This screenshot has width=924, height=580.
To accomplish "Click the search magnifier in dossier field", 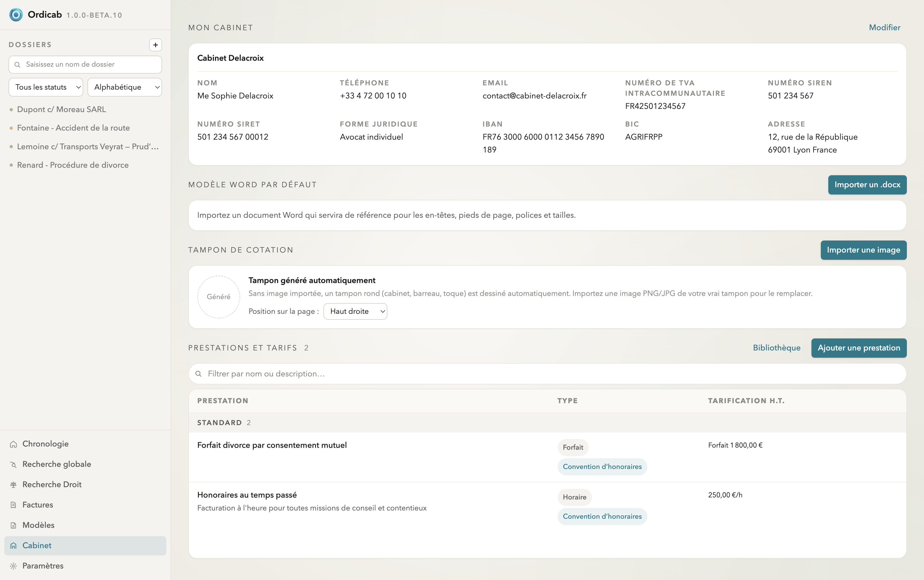I will [x=17, y=64].
